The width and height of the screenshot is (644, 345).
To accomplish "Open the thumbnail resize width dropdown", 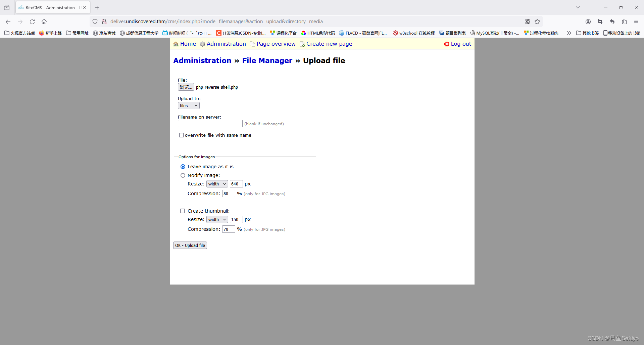I will [217, 219].
